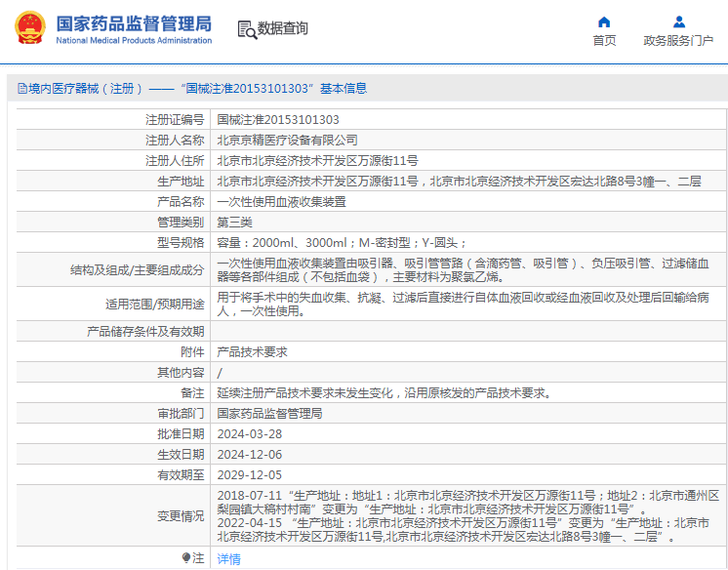Click the 结构及组成/主要组成成分 label
The height and width of the screenshot is (570, 728).
[x=137, y=270]
